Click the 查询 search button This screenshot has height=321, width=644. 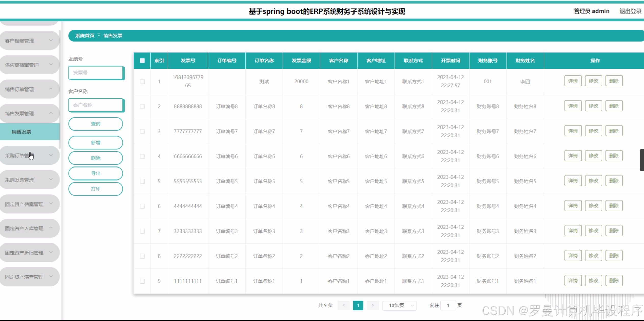(95, 124)
